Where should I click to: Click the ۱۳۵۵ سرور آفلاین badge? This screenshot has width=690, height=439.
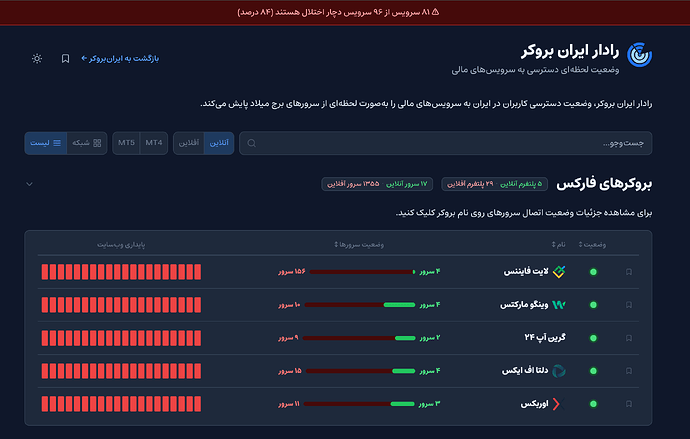353,184
